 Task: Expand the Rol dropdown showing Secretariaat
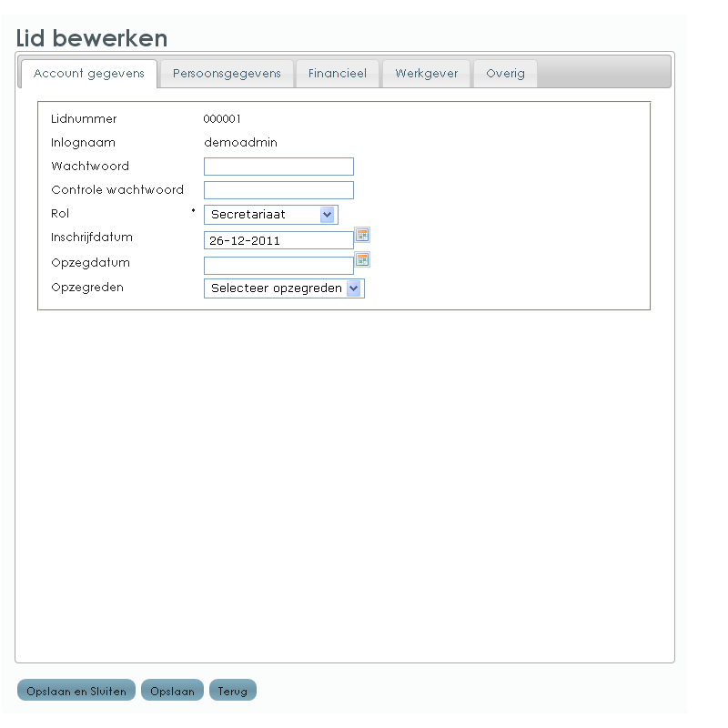click(271, 215)
